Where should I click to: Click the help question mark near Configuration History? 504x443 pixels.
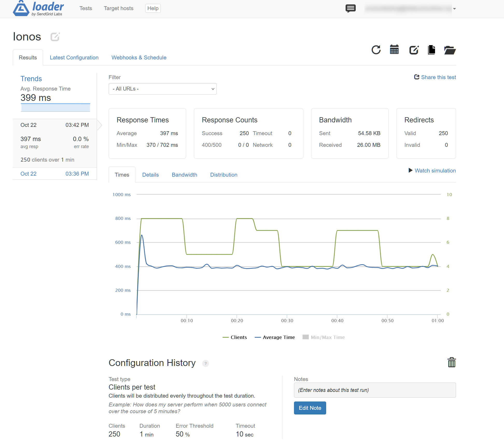(206, 363)
